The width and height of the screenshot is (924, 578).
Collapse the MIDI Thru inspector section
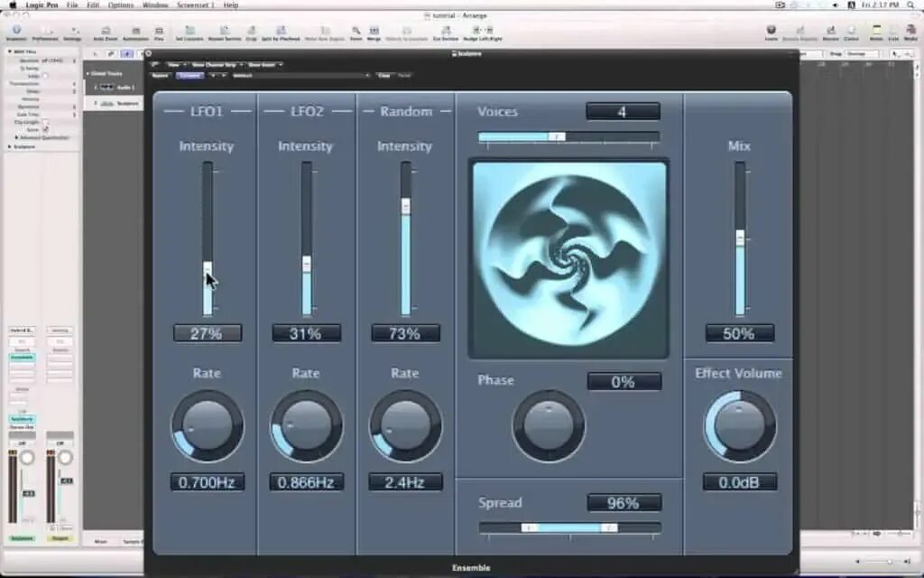point(10,51)
